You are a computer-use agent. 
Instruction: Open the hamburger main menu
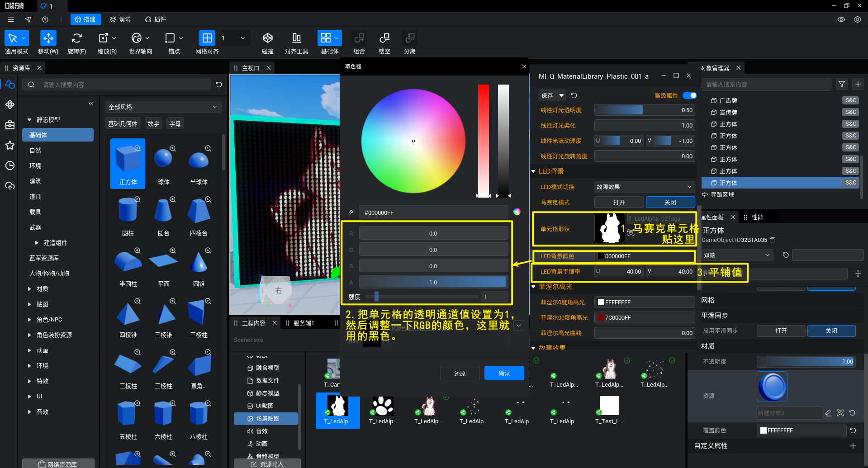coord(11,19)
